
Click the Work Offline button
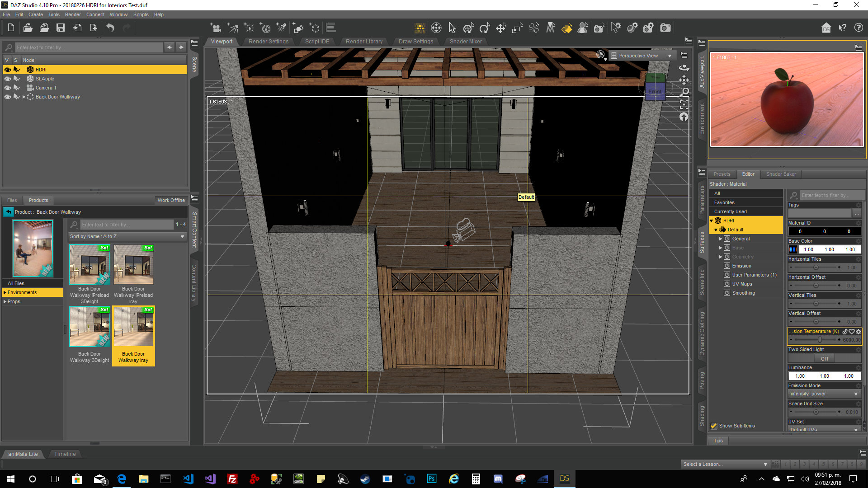coord(171,200)
